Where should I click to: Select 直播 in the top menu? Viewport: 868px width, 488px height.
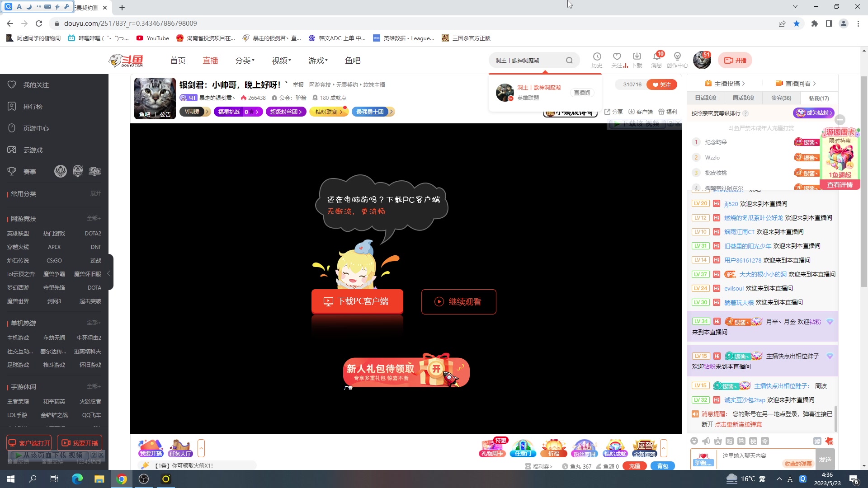tap(210, 60)
